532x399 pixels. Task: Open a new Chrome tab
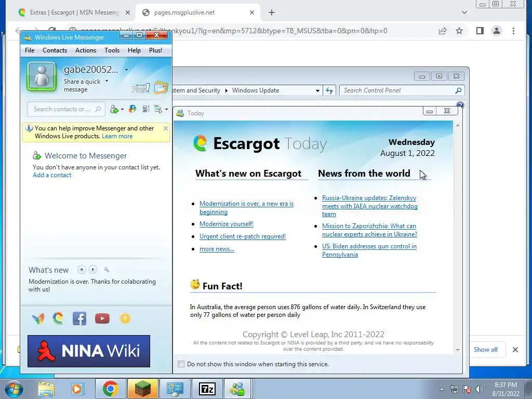click(x=271, y=12)
